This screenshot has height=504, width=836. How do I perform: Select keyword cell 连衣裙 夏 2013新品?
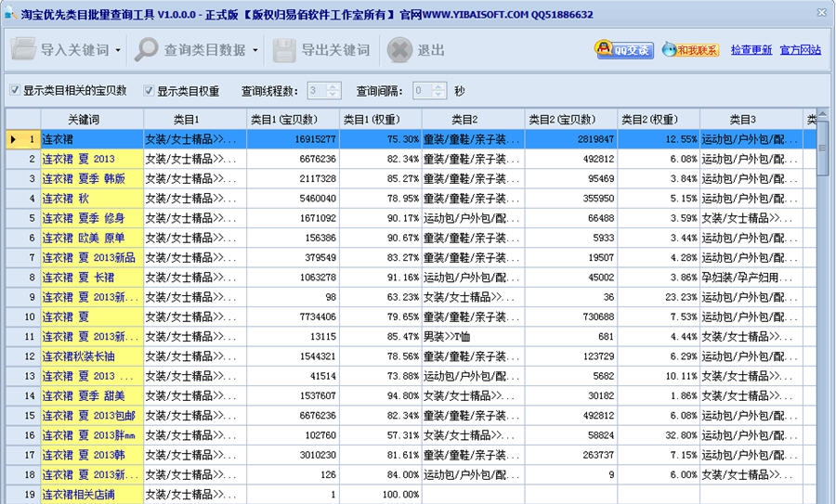point(92,257)
